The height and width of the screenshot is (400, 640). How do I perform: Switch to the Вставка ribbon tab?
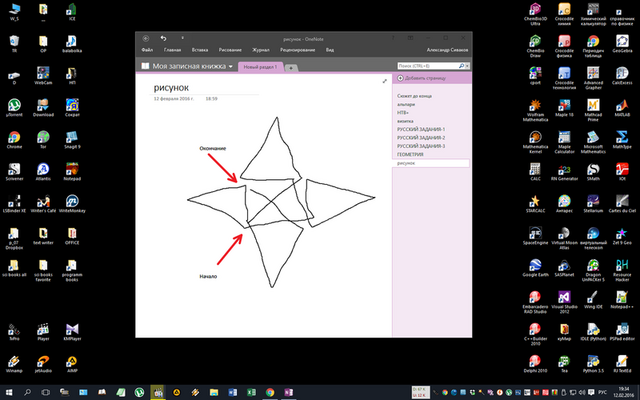pos(200,50)
